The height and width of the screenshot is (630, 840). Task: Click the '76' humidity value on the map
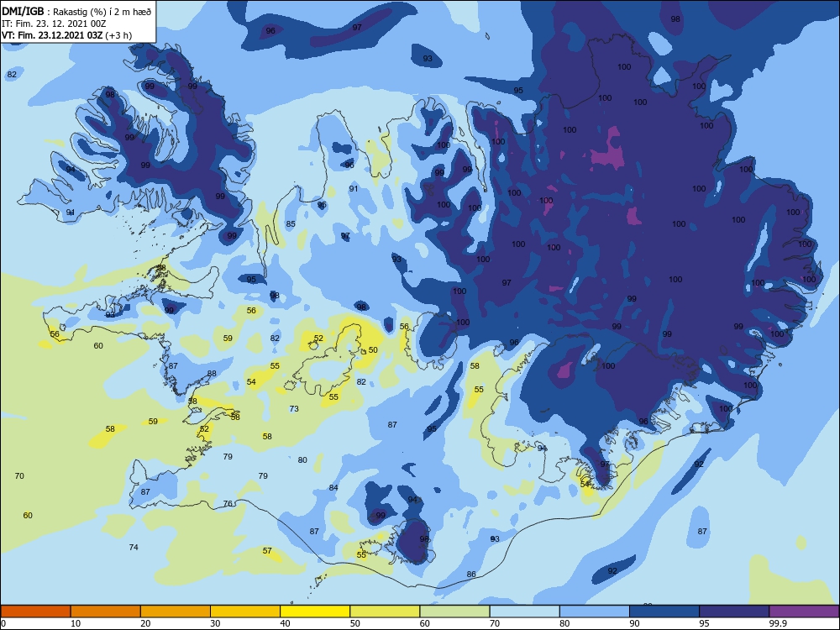(x=228, y=503)
